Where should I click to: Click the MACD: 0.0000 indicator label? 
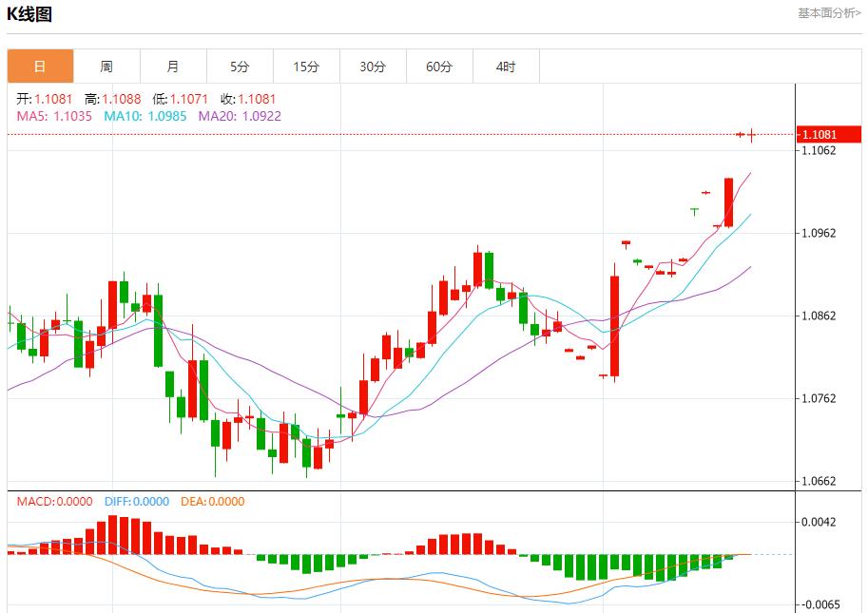[x=54, y=502]
